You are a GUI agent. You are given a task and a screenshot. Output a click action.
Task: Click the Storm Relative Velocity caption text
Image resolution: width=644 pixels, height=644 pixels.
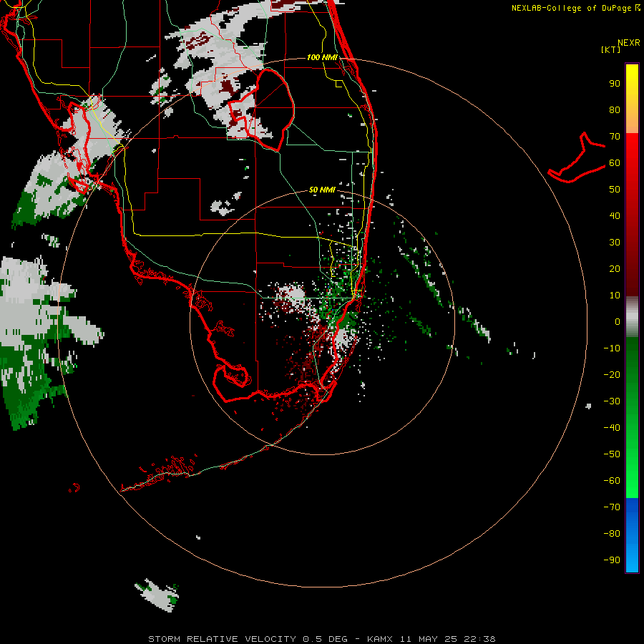(322, 639)
